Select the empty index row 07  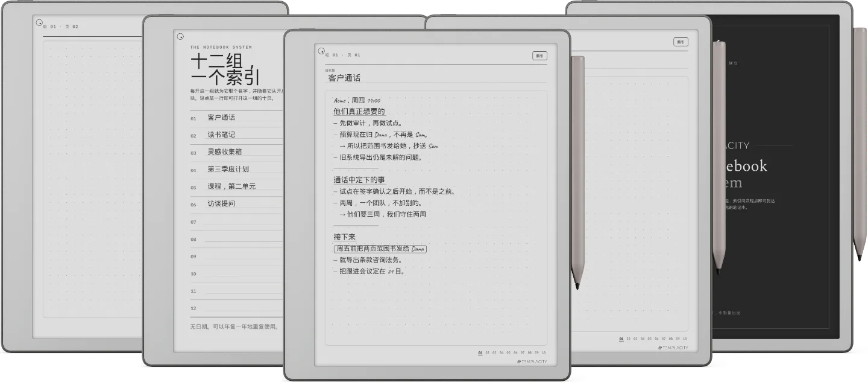(236, 221)
